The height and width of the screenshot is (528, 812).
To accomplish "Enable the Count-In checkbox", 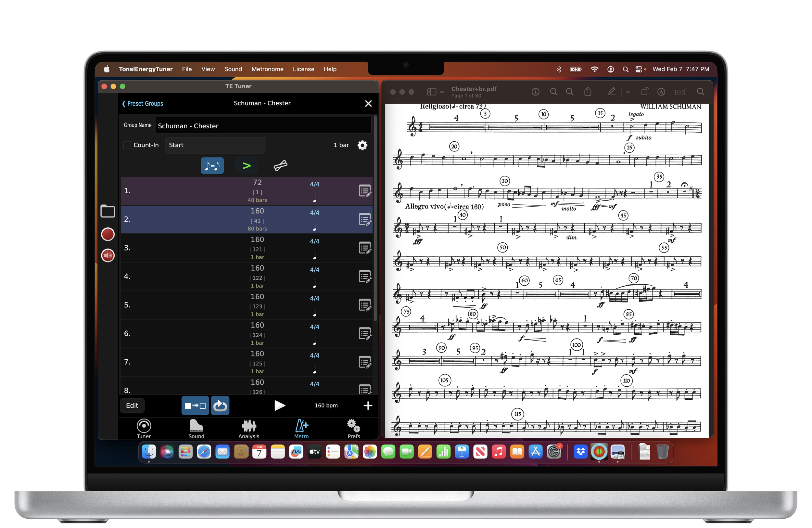I will pyautogui.click(x=127, y=145).
